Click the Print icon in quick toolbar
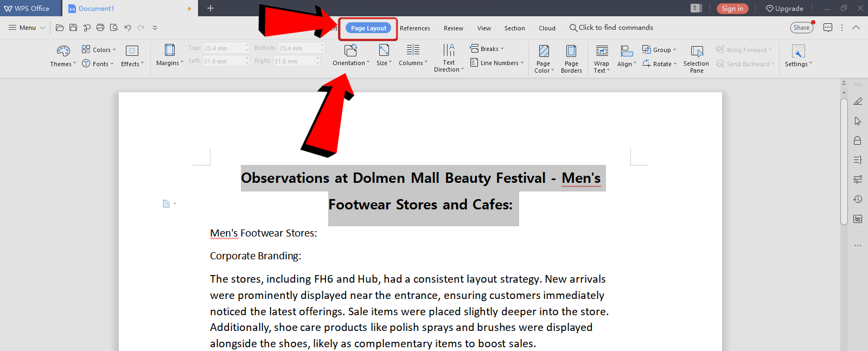The image size is (868, 351). point(100,28)
